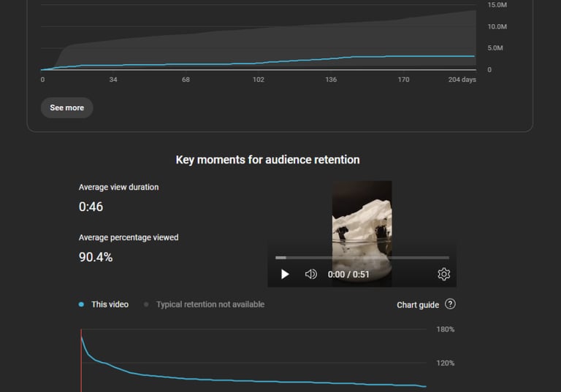Click the 0:00 / 0:51 time display
This screenshot has width=561, height=392.
click(348, 274)
